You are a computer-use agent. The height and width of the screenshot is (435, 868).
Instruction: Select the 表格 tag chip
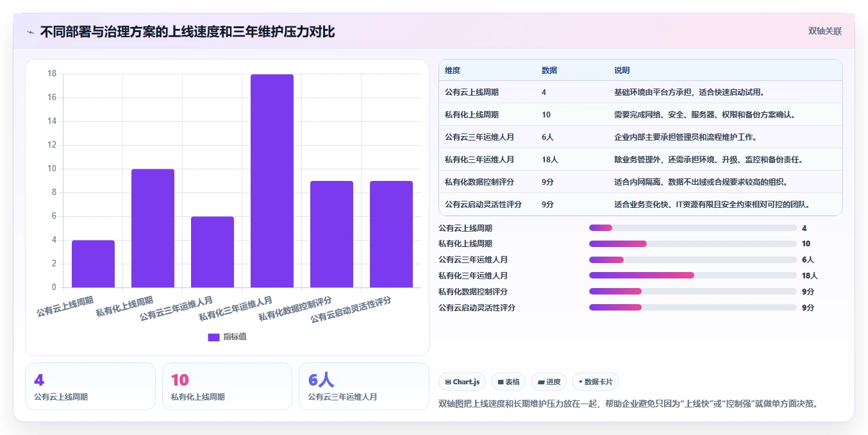click(508, 382)
